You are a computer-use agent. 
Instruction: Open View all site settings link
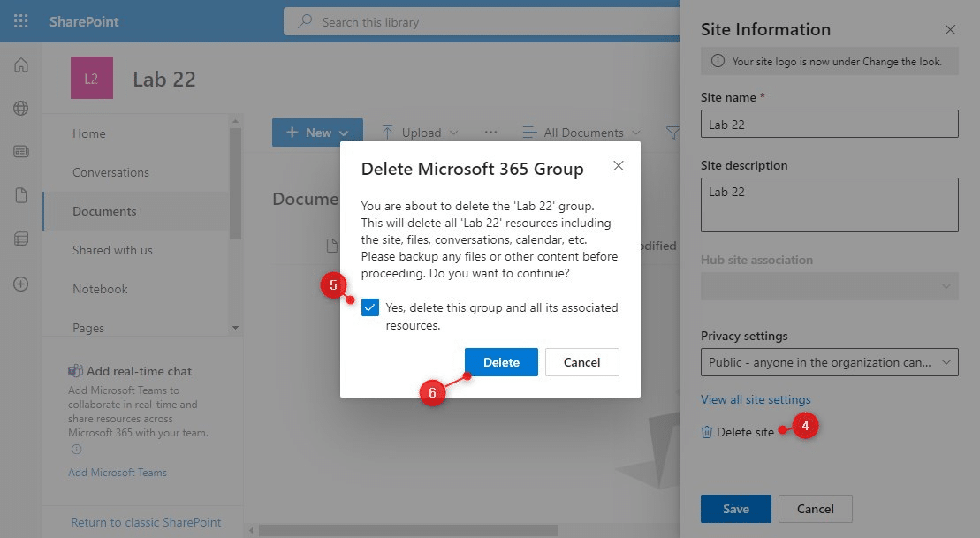coord(756,399)
